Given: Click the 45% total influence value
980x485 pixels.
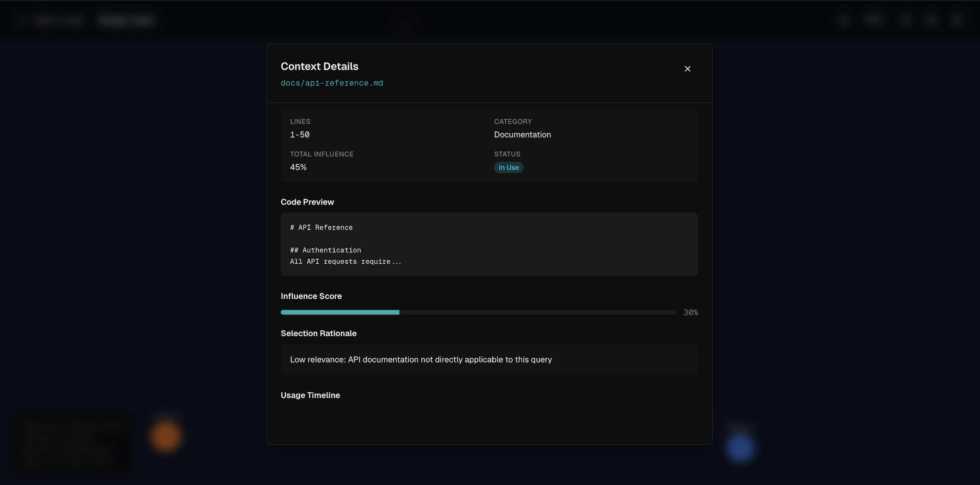Looking at the screenshot, I should coord(298,167).
